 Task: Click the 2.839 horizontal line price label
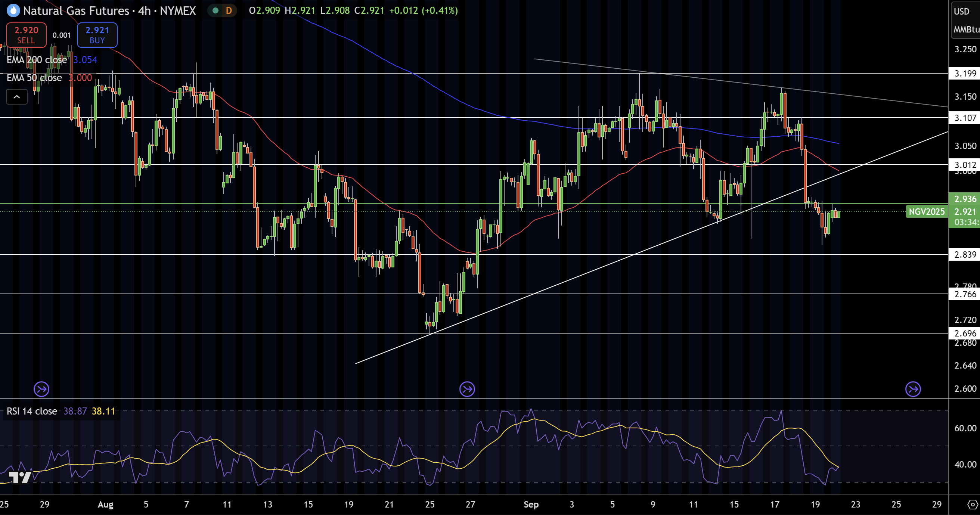pyautogui.click(x=965, y=254)
